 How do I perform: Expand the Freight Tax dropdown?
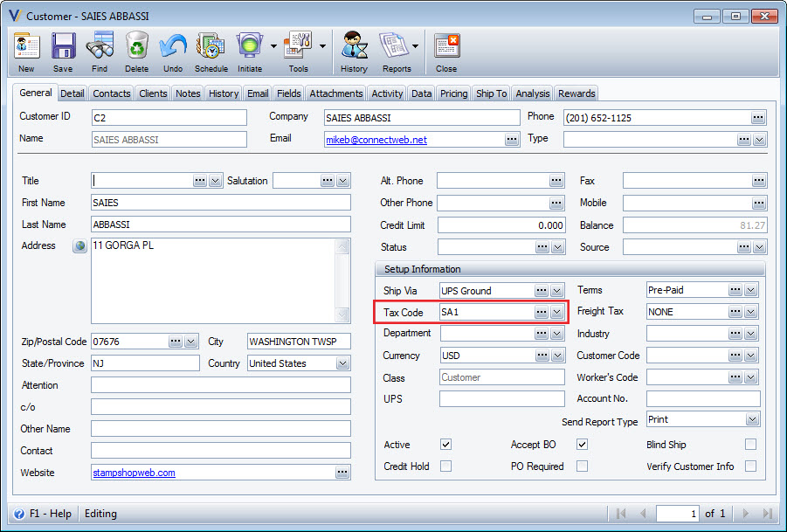(750, 312)
